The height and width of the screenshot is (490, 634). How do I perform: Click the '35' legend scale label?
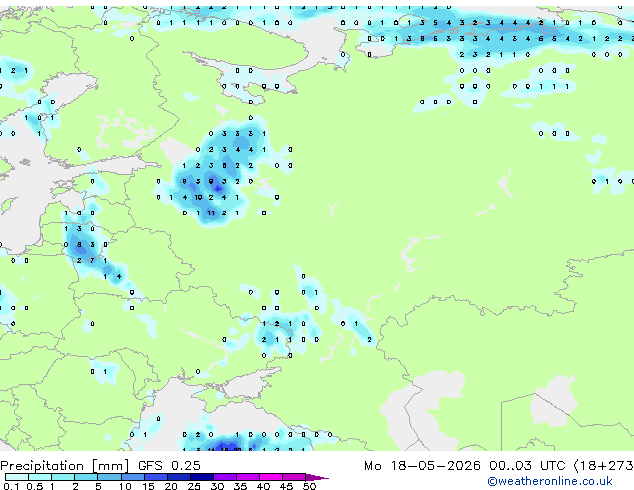pos(240,486)
